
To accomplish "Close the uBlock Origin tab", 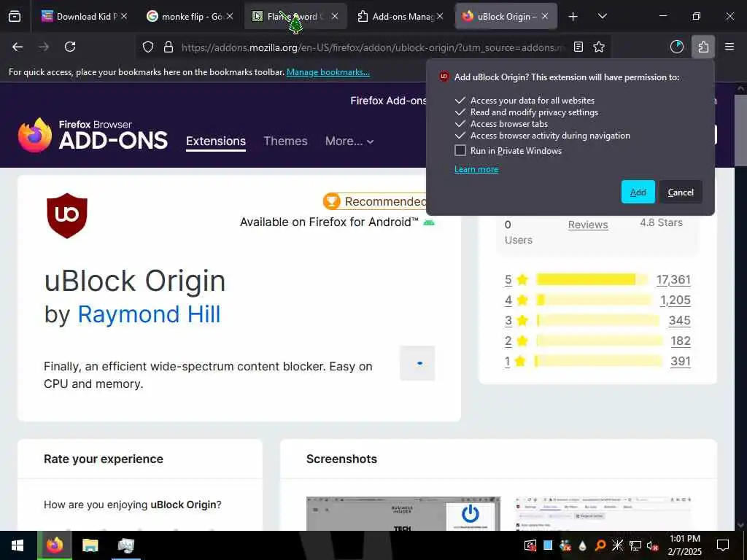I will pyautogui.click(x=545, y=16).
